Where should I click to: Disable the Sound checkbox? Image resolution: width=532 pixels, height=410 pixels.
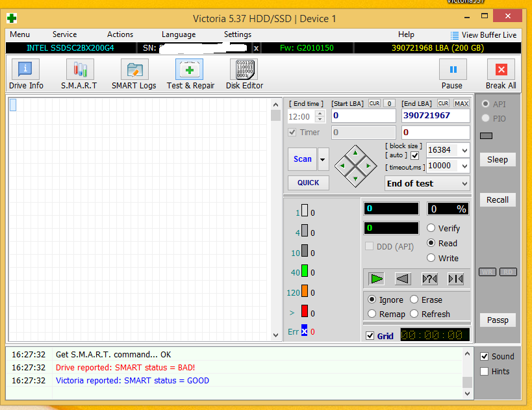coord(484,356)
